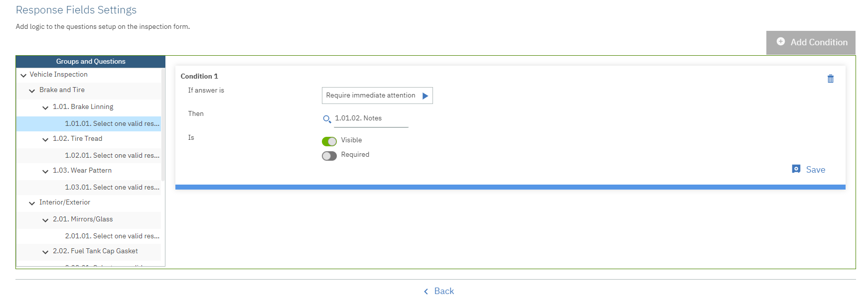Collapse the Interior/Exterior group

click(x=32, y=203)
